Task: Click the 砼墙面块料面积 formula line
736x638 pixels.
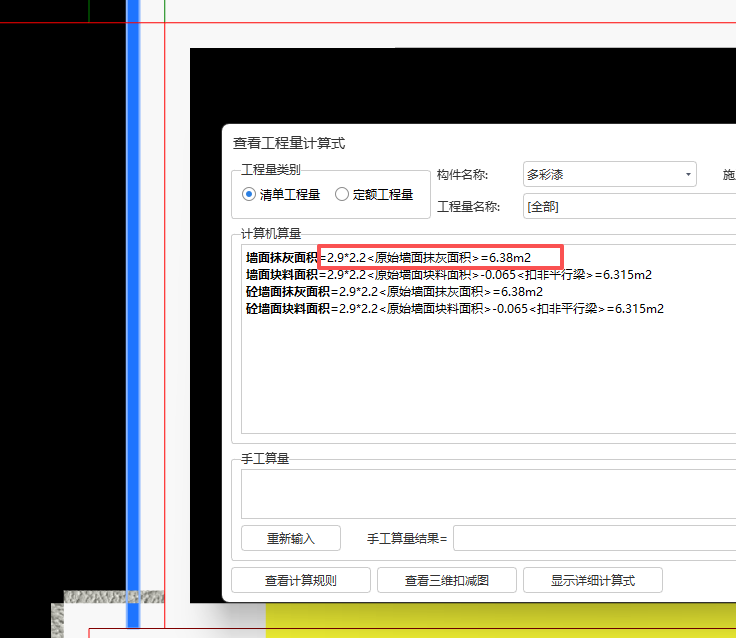Action: click(455, 308)
